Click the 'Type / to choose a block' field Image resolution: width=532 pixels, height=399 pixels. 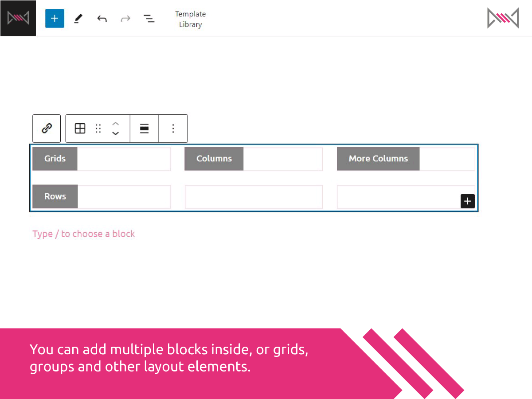[x=84, y=234]
